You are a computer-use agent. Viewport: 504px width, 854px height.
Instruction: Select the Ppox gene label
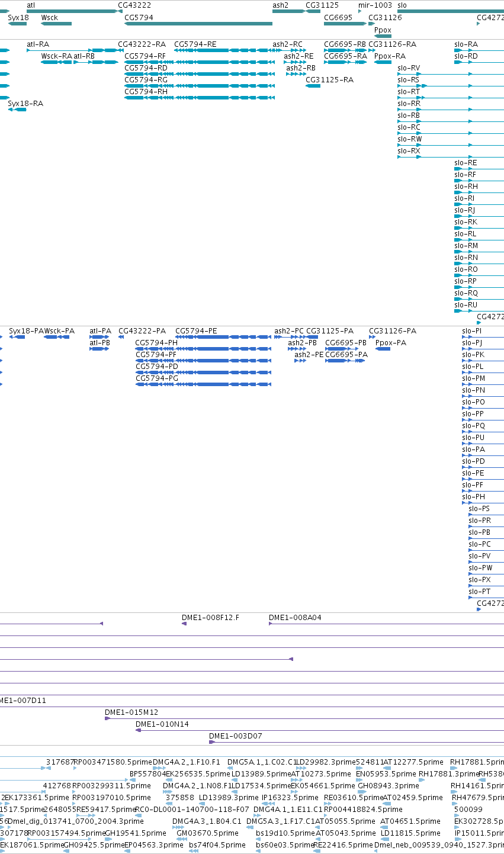click(383, 30)
